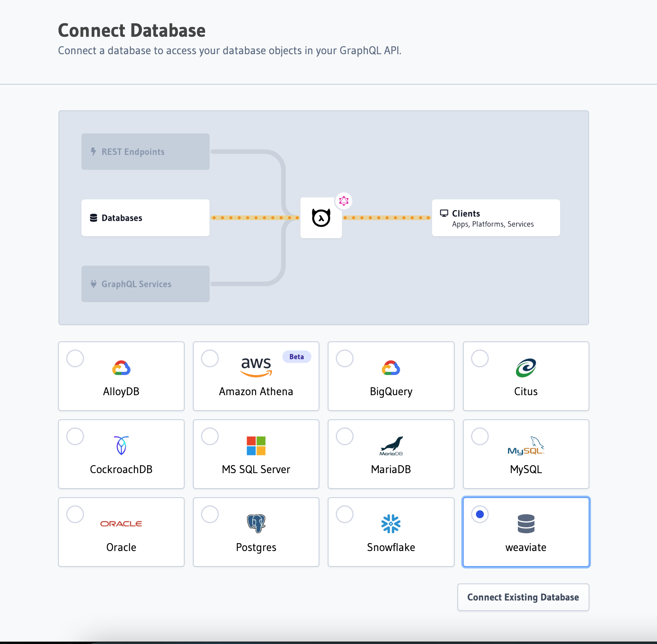657x644 pixels.
Task: Select the Citus database logo
Action: point(526,367)
